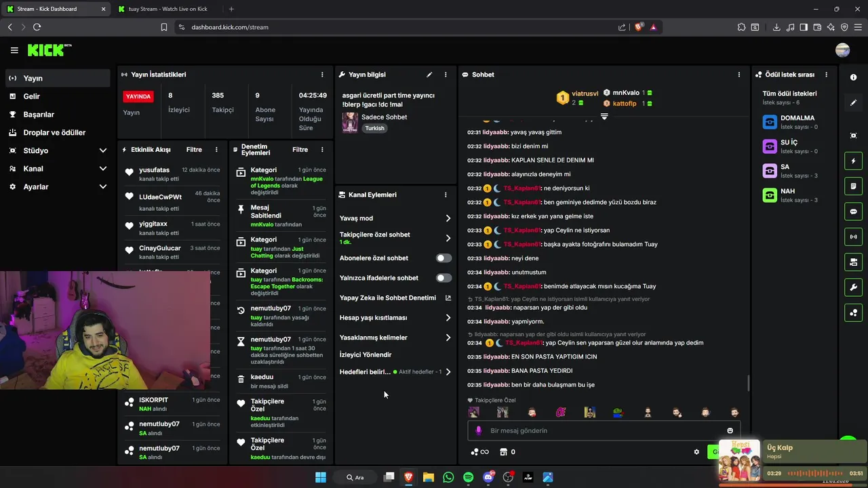The width and height of the screenshot is (868, 488).
Task: Click the Bir mesaj gönderin input field
Action: click(x=604, y=430)
